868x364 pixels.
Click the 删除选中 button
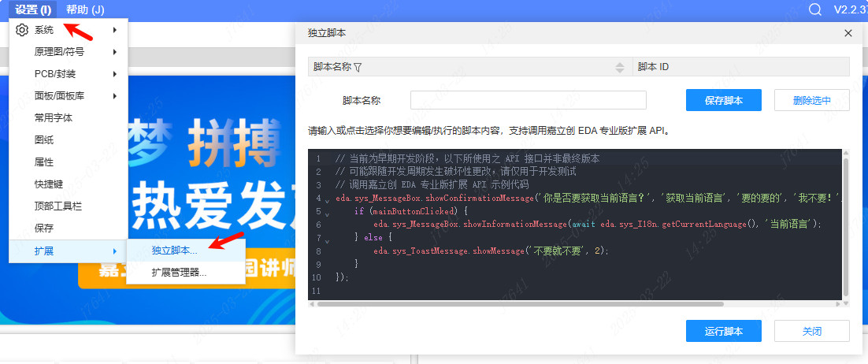click(811, 100)
